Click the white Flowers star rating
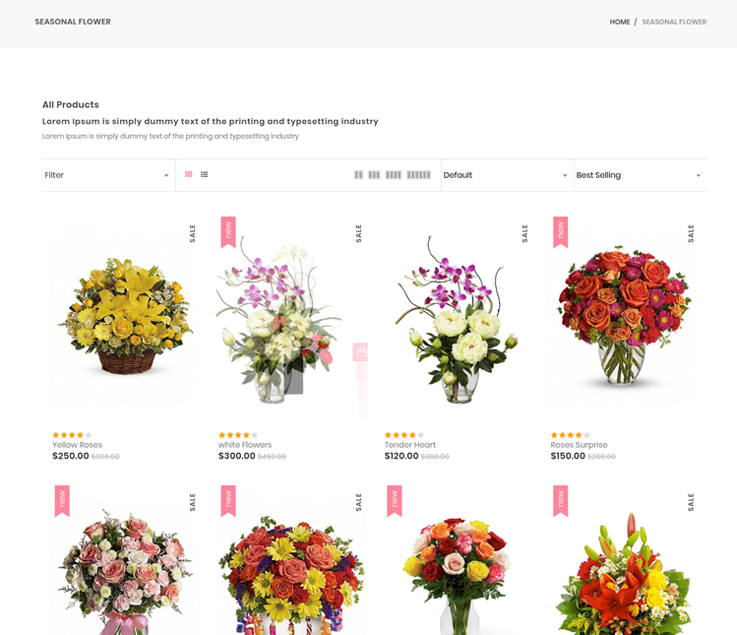 tap(238, 435)
